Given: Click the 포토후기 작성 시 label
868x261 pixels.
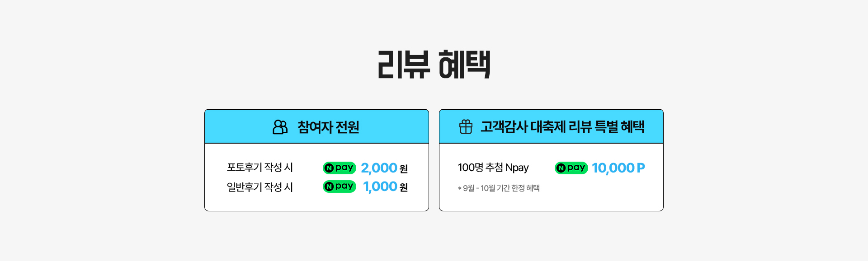Looking at the screenshot, I should click(260, 168).
